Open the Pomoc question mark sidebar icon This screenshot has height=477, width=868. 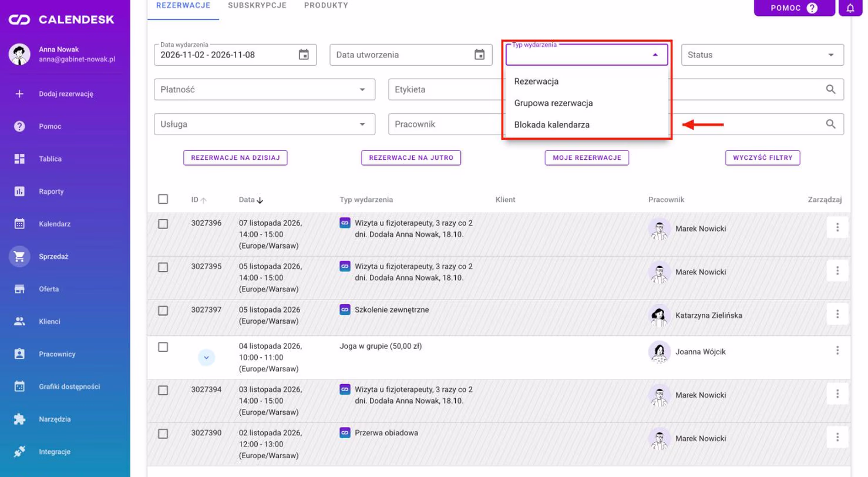(x=19, y=126)
